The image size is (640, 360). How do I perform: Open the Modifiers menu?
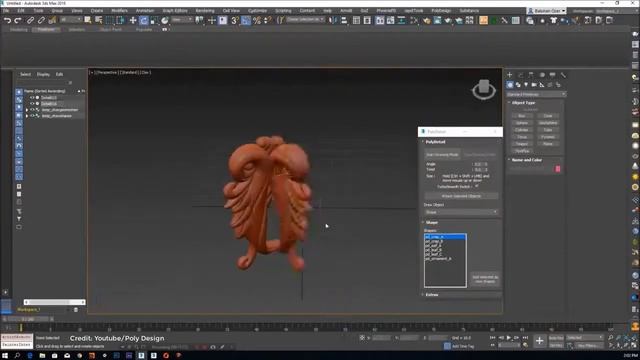(x=119, y=11)
